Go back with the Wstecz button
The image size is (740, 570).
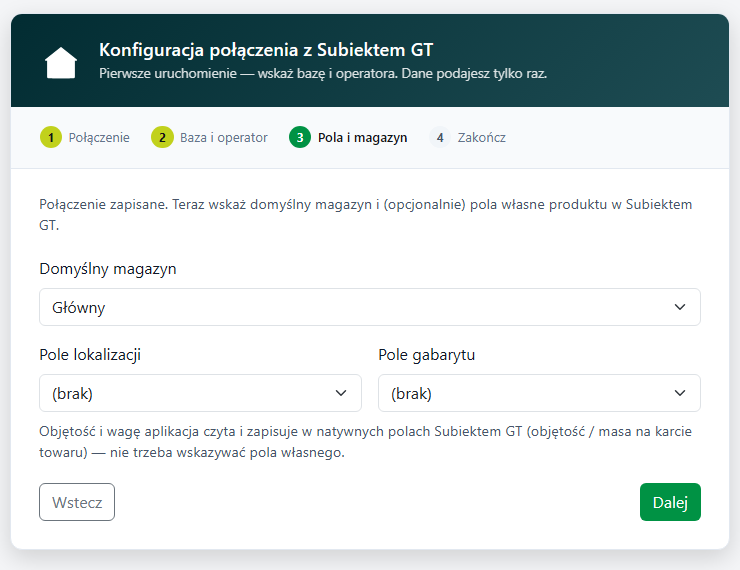coord(77,502)
